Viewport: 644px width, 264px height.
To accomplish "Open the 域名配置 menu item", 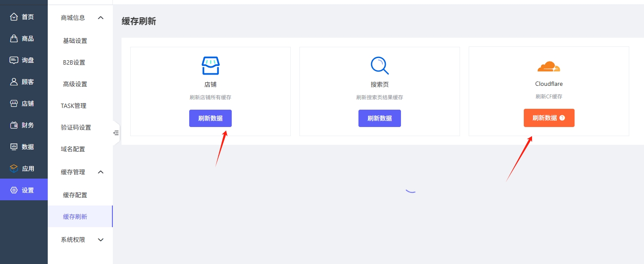I will 73,149.
